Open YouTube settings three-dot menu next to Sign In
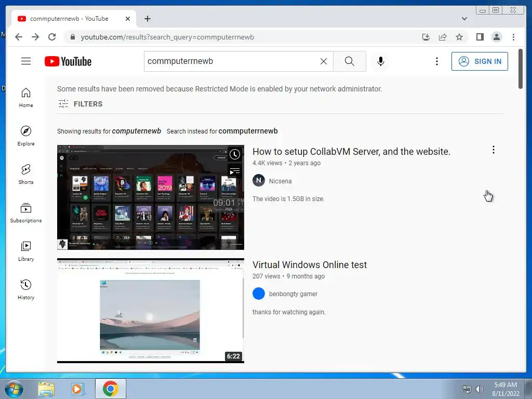Viewport: 532px width, 399px height. (x=436, y=61)
